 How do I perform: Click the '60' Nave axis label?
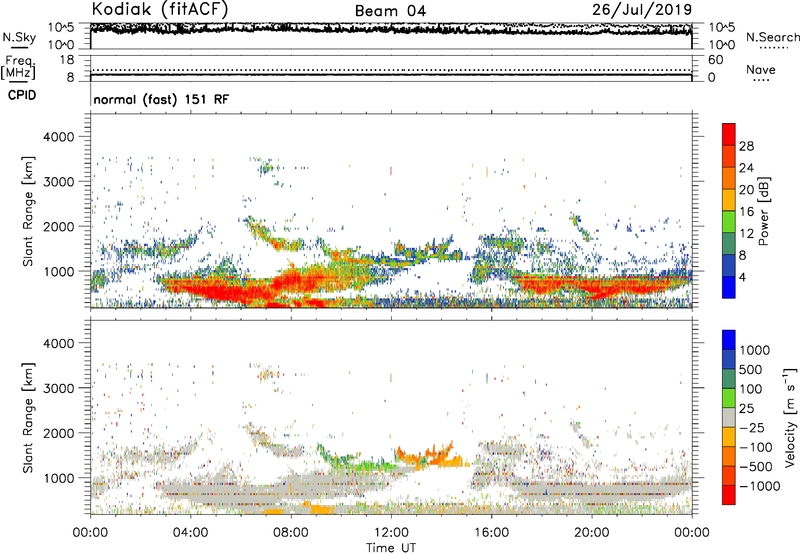pyautogui.click(x=715, y=60)
